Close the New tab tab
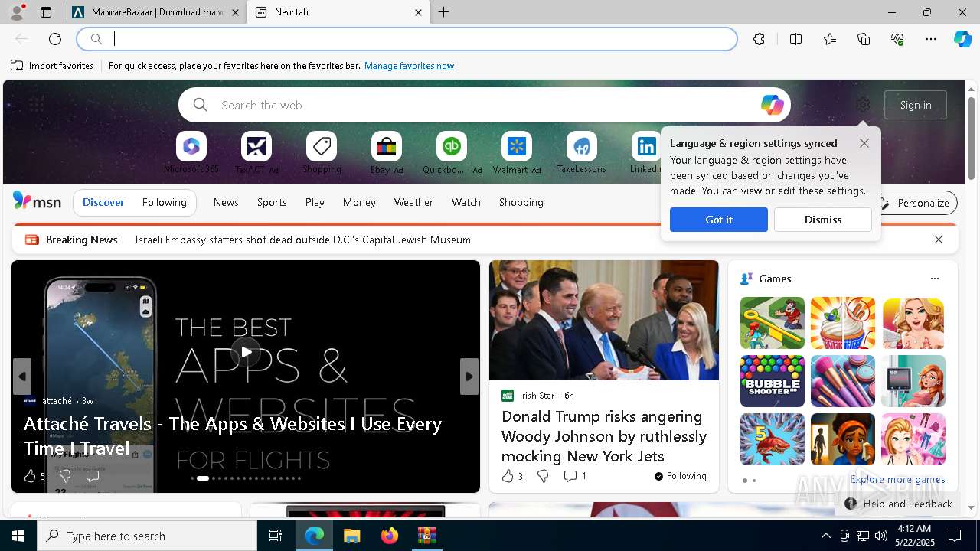 tap(418, 12)
